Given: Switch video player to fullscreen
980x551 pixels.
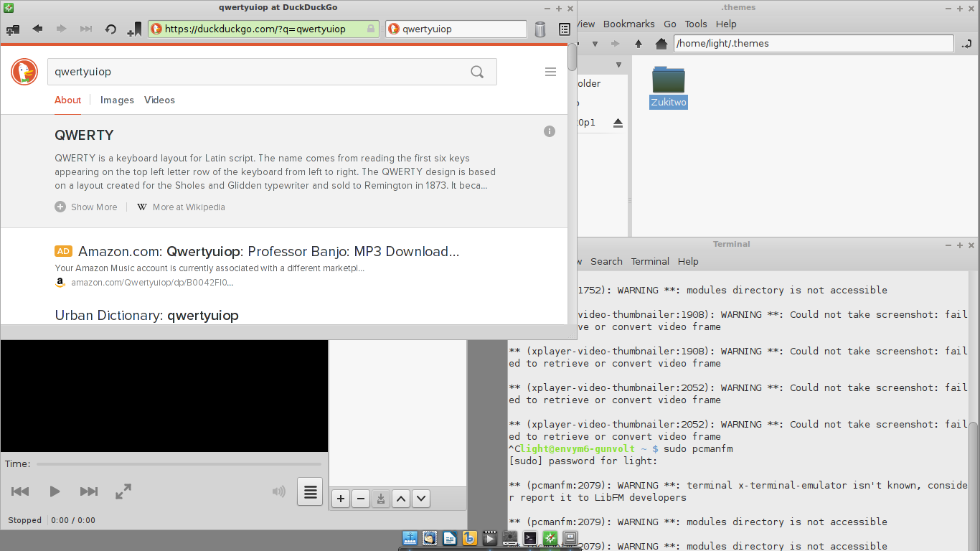Looking at the screenshot, I should pos(123,491).
